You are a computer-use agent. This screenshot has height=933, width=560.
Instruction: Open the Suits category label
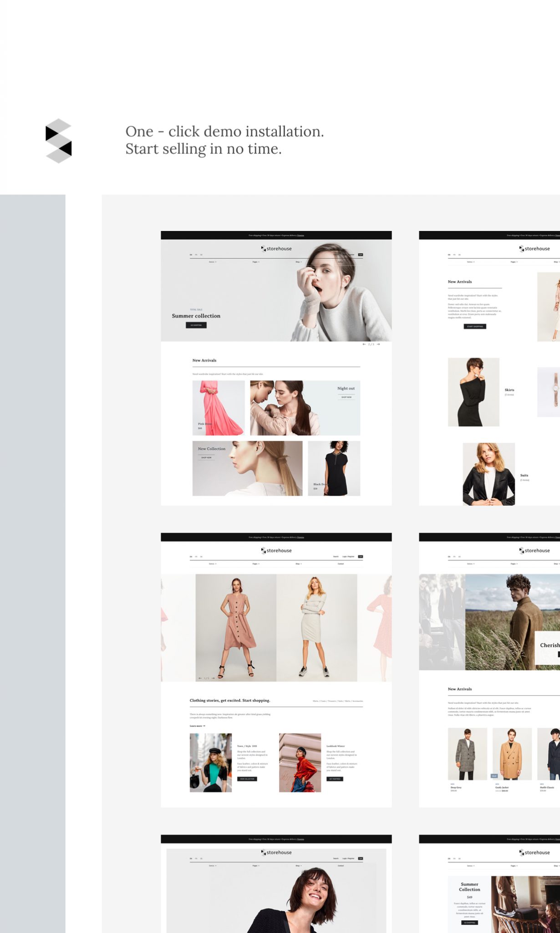pyautogui.click(x=524, y=475)
